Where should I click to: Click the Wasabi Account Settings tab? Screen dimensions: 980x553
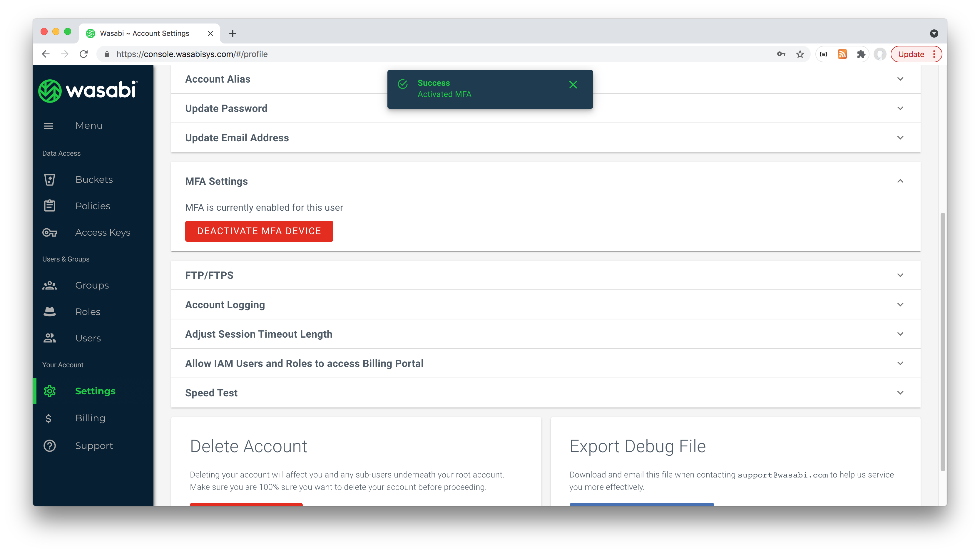pos(149,33)
